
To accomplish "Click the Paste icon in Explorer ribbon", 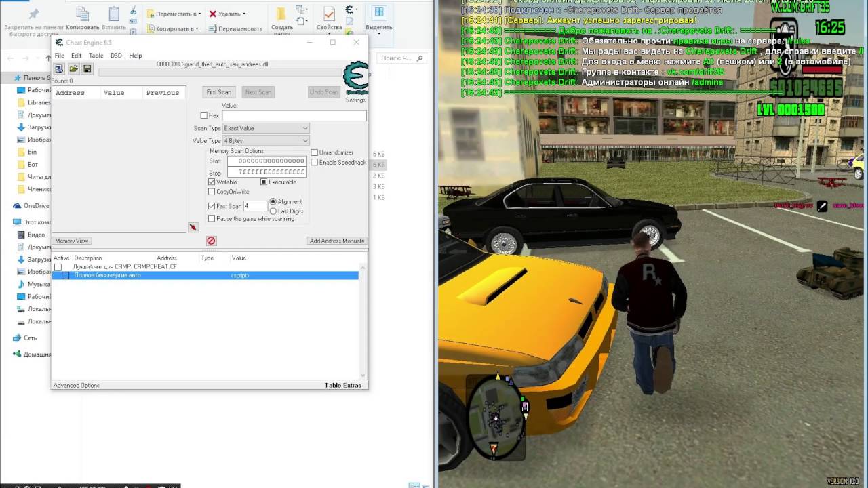I will [x=114, y=15].
